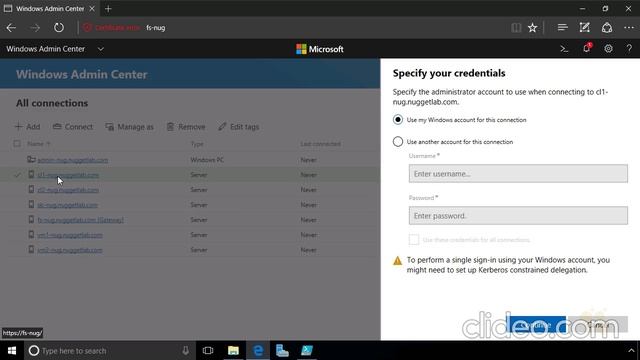640x360 pixels.
Task: Open the Windows Start menu
Action: (x=12, y=351)
